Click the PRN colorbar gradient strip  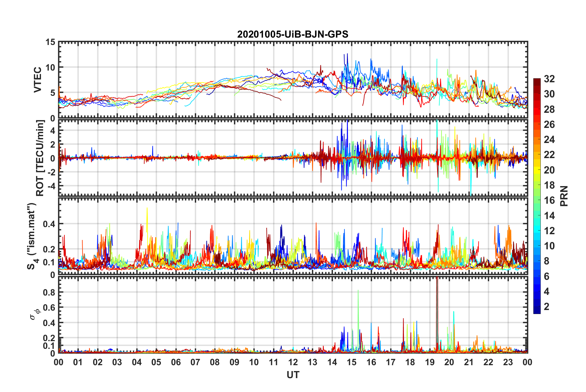click(537, 196)
